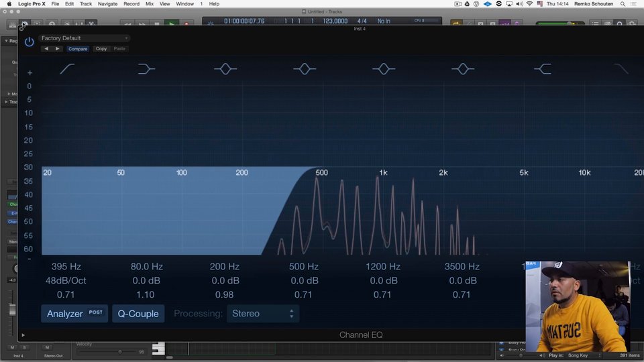The height and width of the screenshot is (362, 644).
Task: Open the Edit menu
Action: tap(69, 4)
